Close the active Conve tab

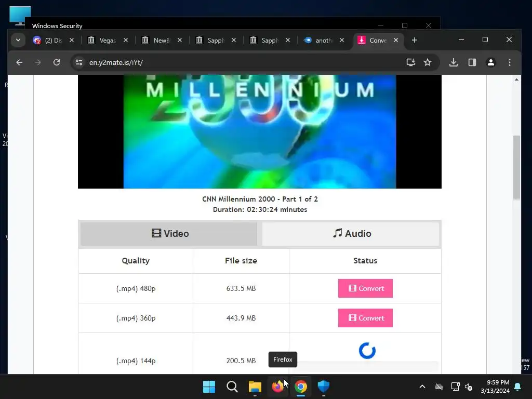(396, 40)
